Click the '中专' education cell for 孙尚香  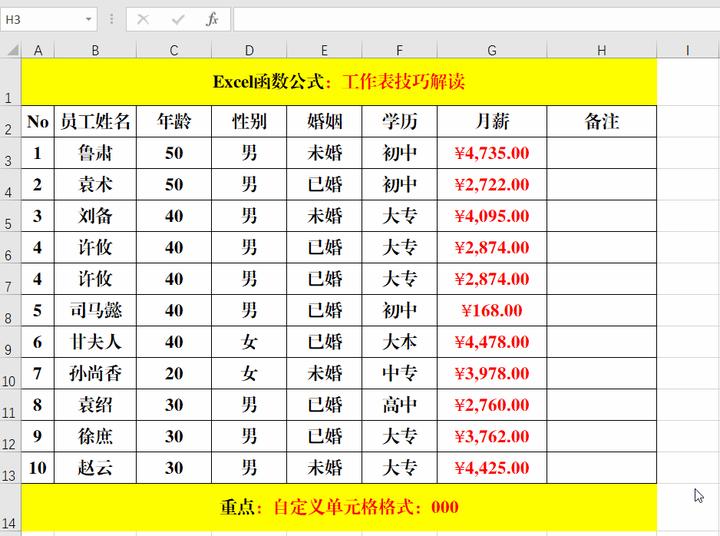tap(399, 373)
